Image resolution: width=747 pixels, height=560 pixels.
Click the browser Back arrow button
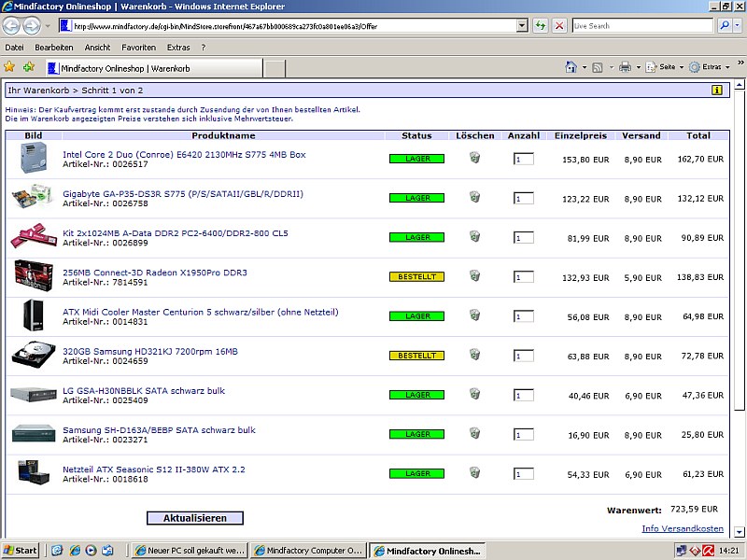pyautogui.click(x=12, y=26)
